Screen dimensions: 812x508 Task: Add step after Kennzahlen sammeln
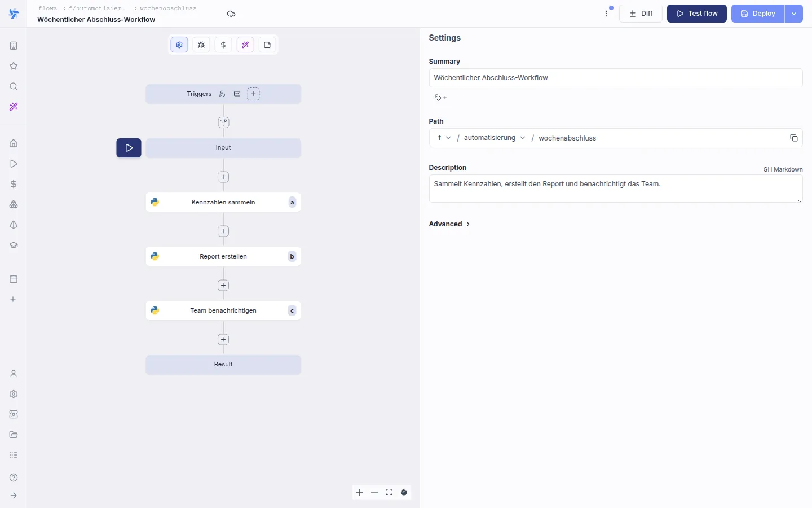[x=223, y=231]
